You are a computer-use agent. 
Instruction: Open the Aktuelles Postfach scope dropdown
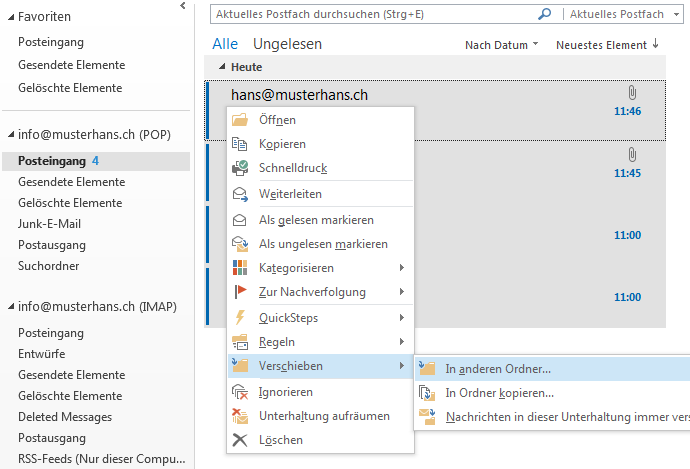(x=625, y=15)
